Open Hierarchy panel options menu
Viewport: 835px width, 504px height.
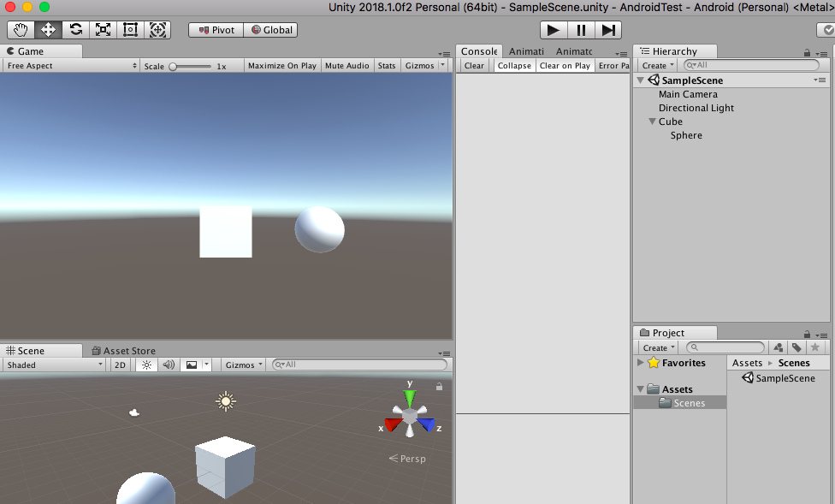click(821, 54)
